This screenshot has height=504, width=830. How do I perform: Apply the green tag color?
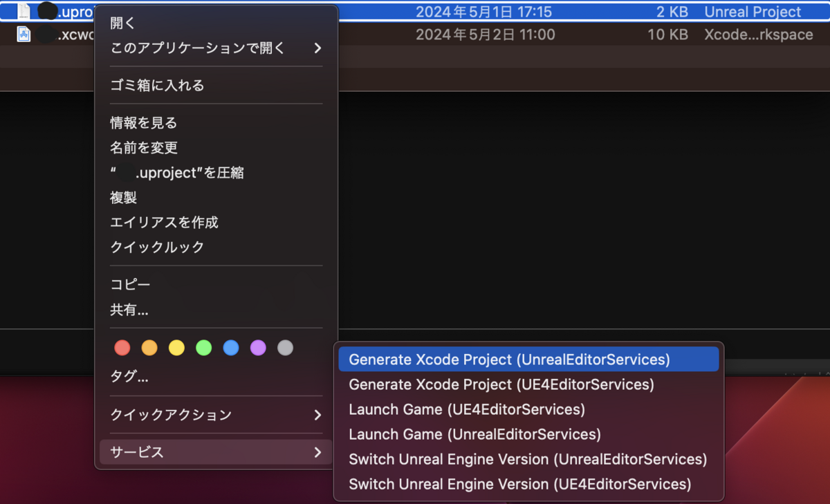[x=203, y=348]
